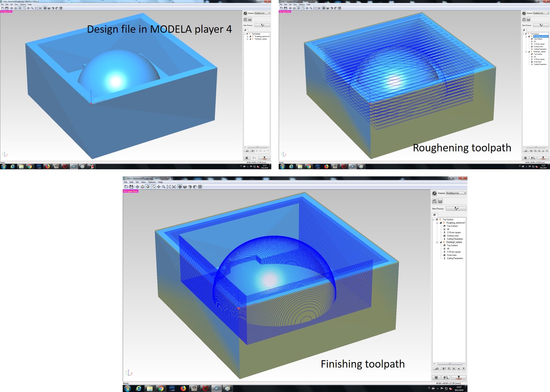This screenshot has width=550, height=392.
Task: Open Chrome from Finishing window taskbar
Action: (161, 389)
